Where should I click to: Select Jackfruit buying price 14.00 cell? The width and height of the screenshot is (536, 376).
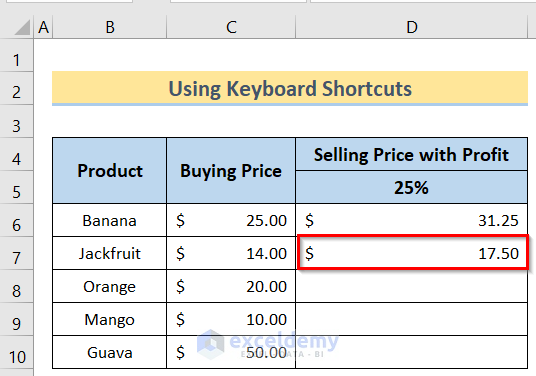[x=231, y=253]
